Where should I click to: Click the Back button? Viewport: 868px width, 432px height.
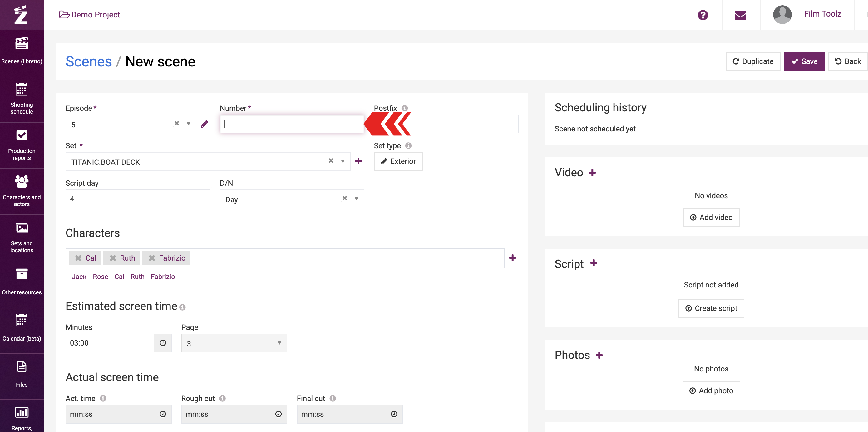[847, 61]
